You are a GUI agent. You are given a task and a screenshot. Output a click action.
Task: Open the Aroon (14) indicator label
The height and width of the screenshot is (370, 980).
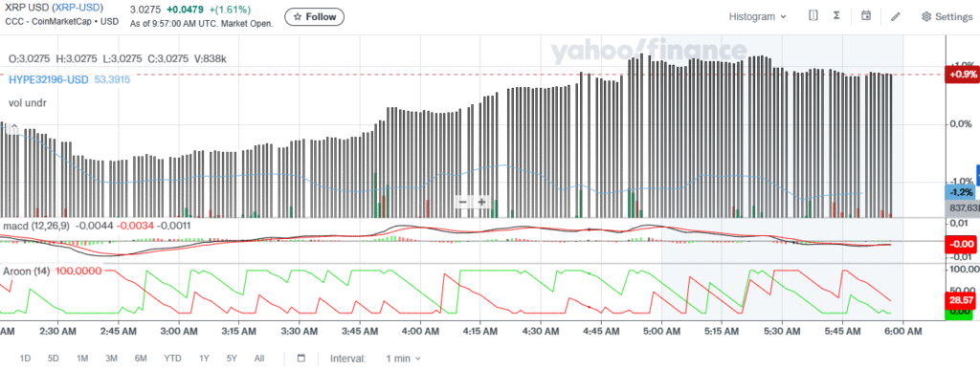pyautogui.click(x=27, y=271)
